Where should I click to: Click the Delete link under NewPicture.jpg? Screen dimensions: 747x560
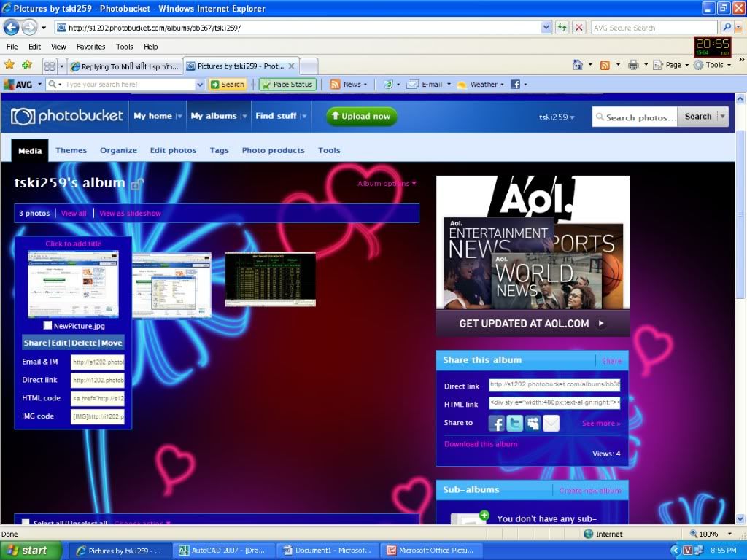tap(85, 343)
